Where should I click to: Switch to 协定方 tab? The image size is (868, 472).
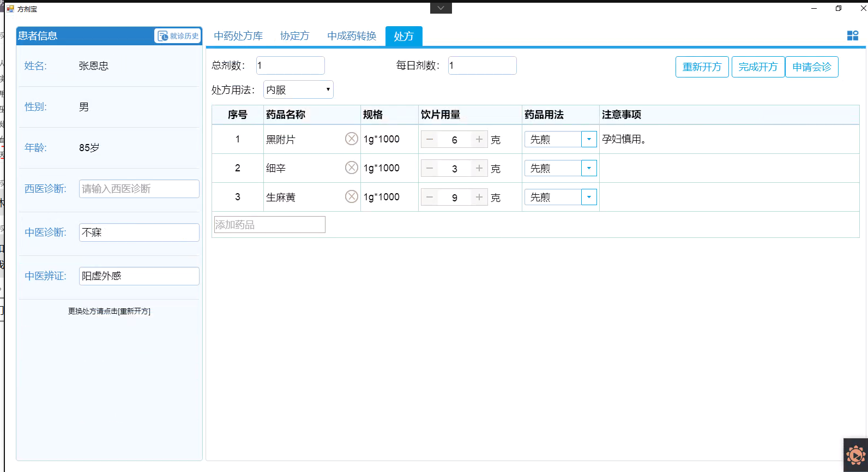coord(295,36)
